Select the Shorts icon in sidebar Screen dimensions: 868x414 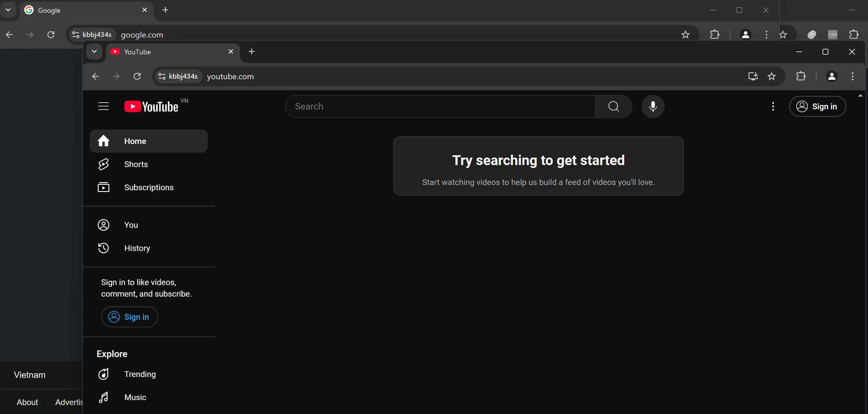point(104,164)
